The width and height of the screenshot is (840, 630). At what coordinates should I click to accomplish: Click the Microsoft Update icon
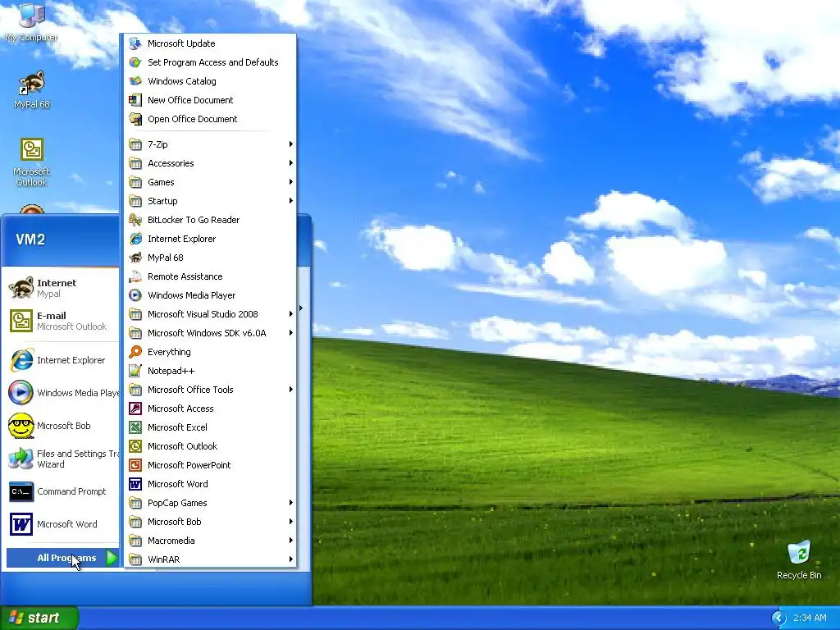click(x=135, y=43)
